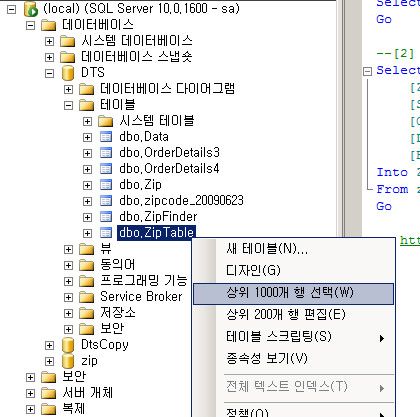This screenshot has width=420, height=417.
Task: Click the 테이블 folder icon
Action: [87, 105]
